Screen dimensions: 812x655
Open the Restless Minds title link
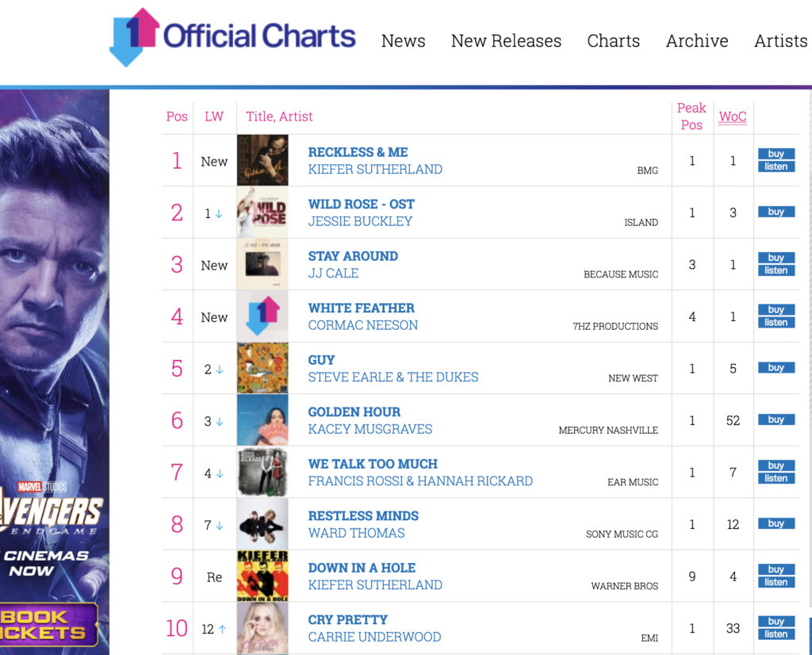tap(363, 515)
